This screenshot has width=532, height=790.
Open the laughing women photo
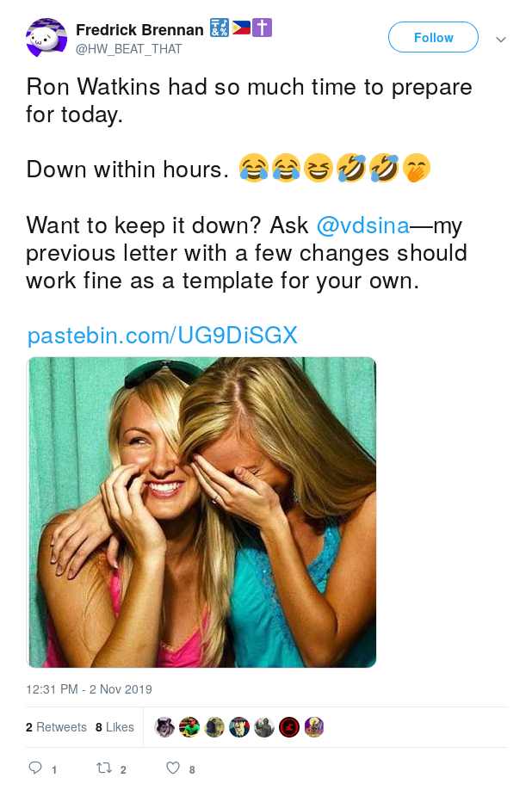click(x=201, y=512)
